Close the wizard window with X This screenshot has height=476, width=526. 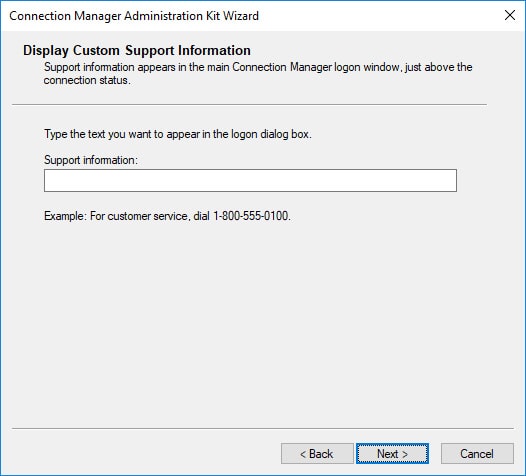point(510,15)
